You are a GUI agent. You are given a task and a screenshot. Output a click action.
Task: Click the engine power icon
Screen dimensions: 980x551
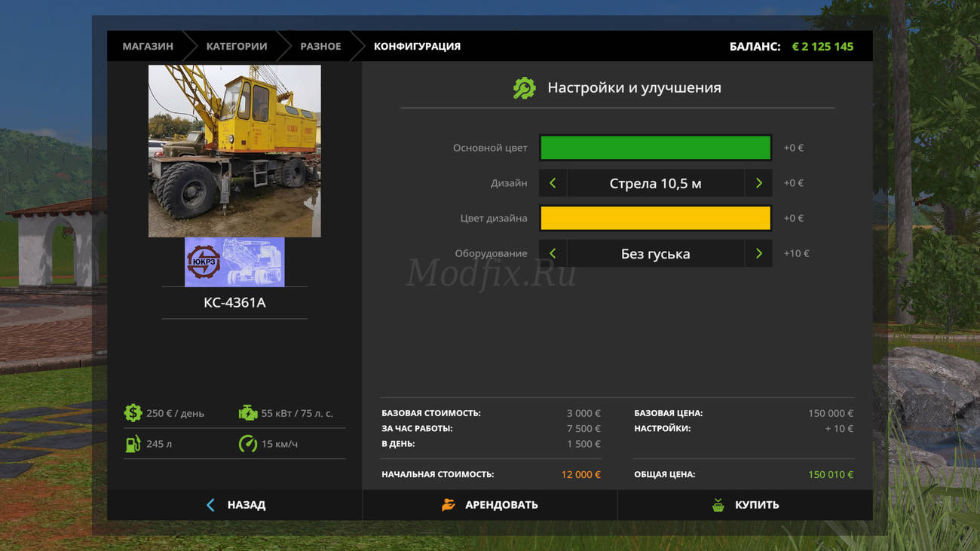tap(248, 413)
